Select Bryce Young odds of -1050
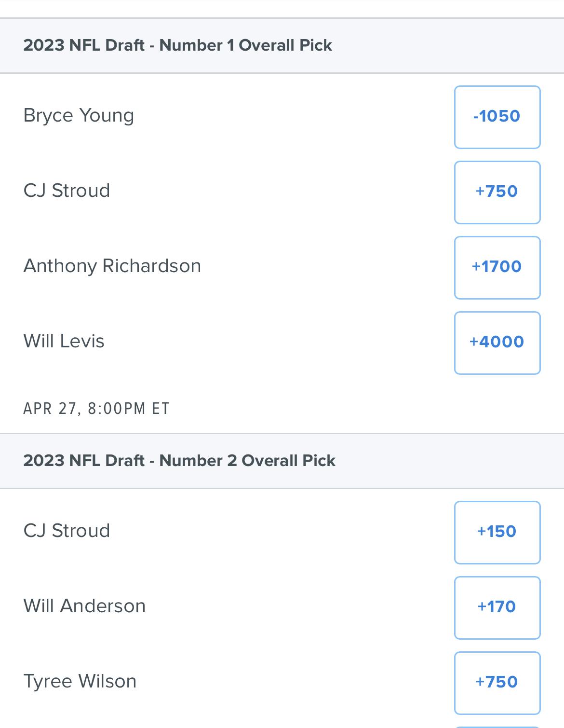The width and height of the screenshot is (564, 728). pyautogui.click(x=497, y=117)
